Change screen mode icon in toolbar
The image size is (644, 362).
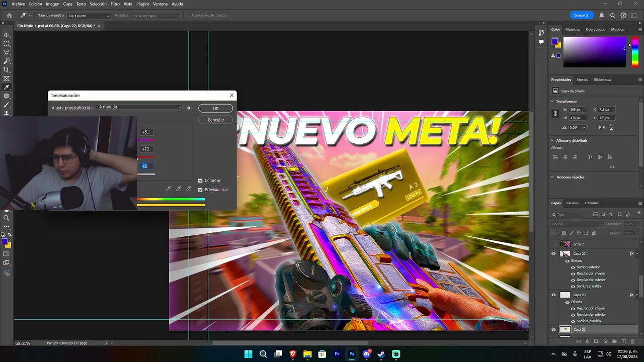7,263
